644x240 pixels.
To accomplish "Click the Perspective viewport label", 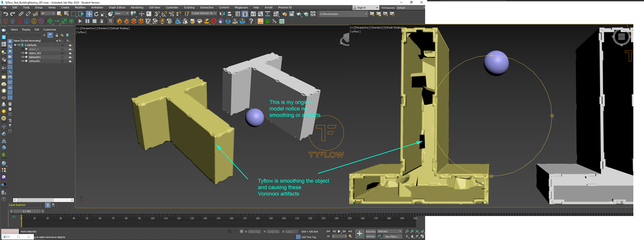I will [89, 28].
